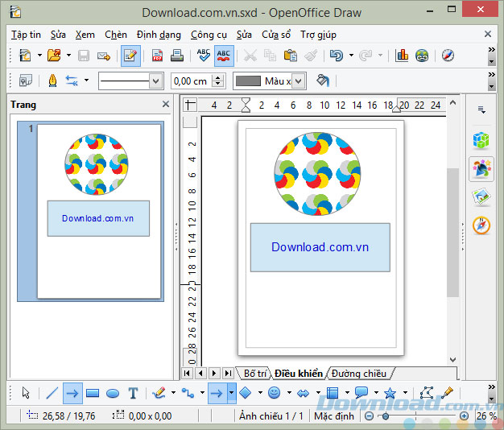
Task: Click the Hyperlink globe icon
Action: 422,56
